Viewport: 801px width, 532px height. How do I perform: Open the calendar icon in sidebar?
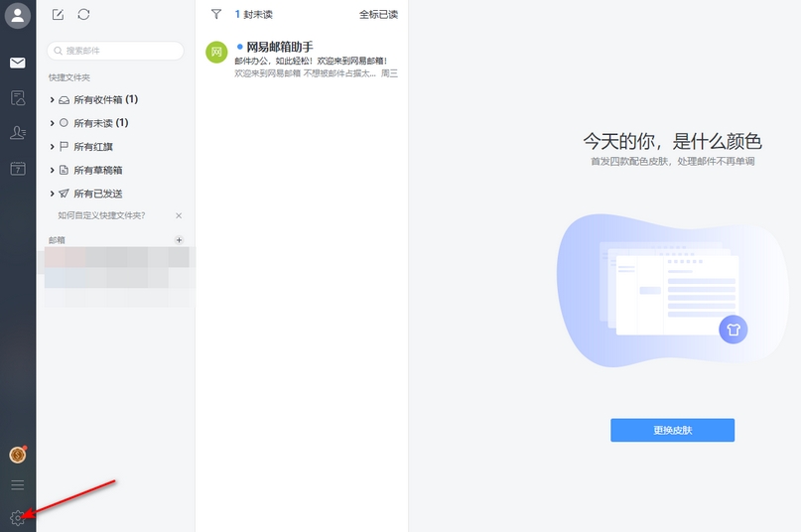coord(18,169)
